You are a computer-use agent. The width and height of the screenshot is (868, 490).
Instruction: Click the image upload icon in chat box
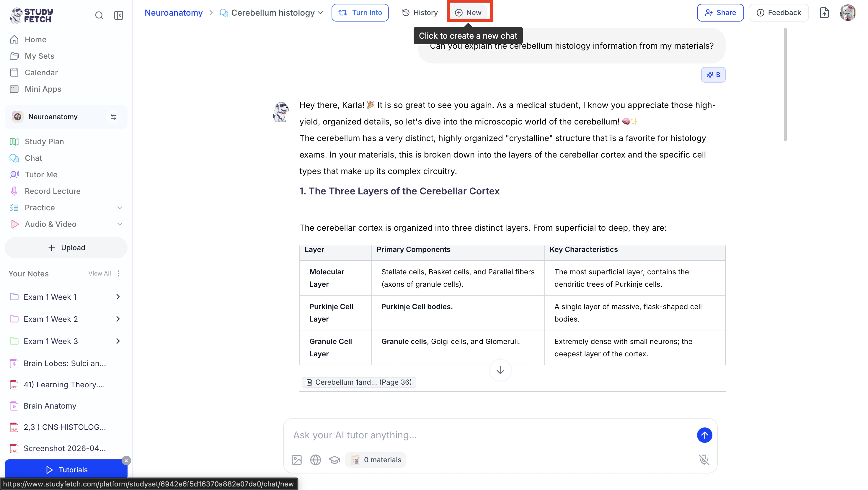(x=296, y=460)
